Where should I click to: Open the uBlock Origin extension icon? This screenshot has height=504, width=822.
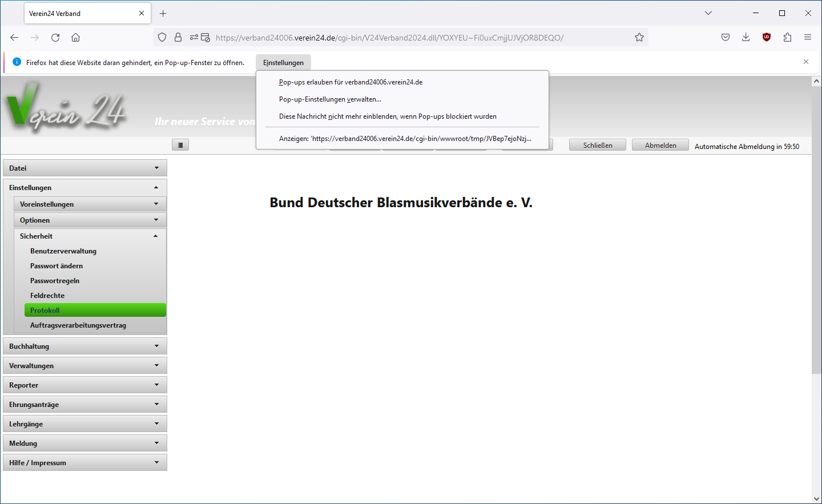coord(767,38)
